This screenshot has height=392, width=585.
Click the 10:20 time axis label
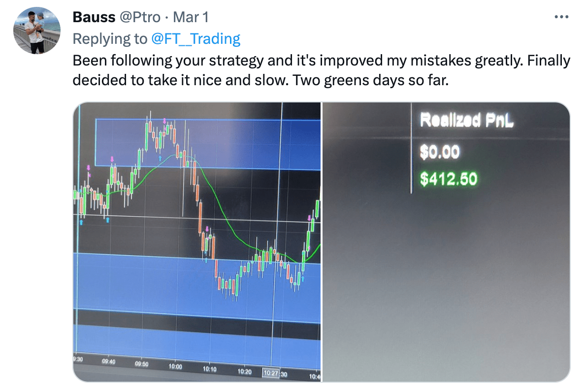pos(245,372)
